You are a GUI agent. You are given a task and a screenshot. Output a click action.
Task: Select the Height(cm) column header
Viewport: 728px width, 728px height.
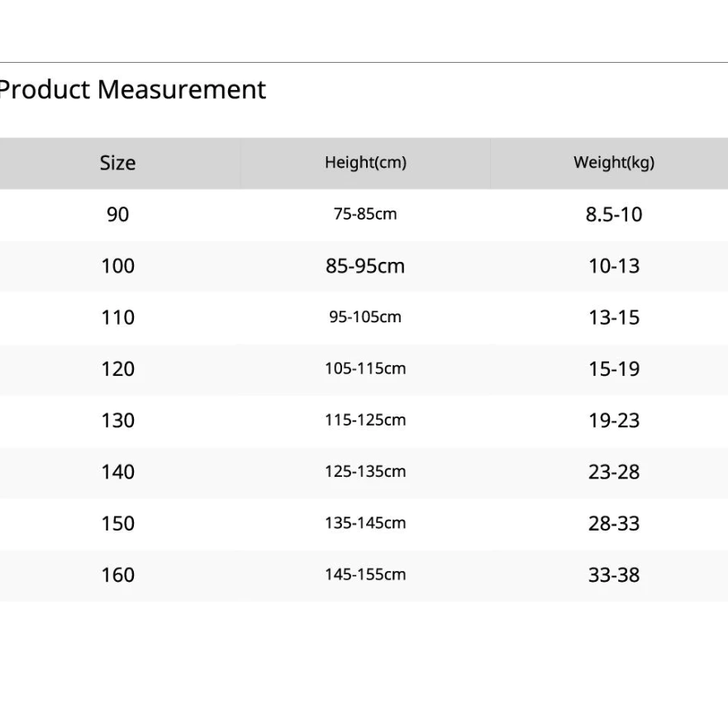tap(365, 163)
